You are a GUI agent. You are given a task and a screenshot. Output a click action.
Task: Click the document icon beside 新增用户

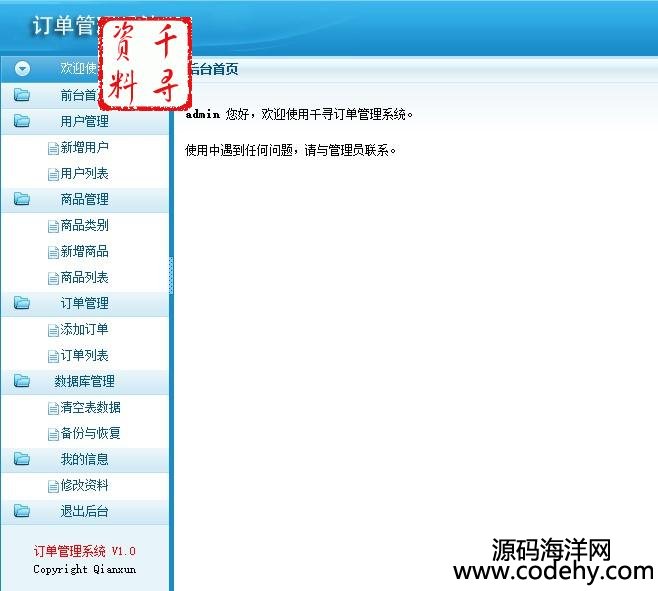tap(54, 149)
